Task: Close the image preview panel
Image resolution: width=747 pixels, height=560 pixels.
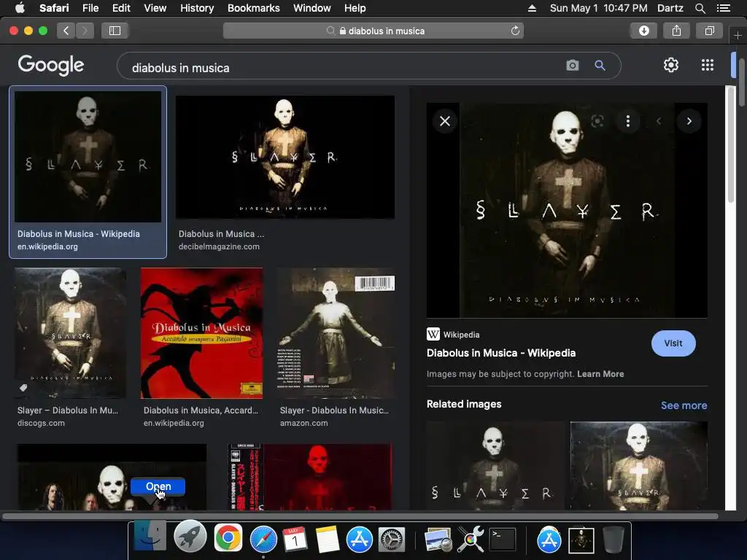Action: [445, 121]
